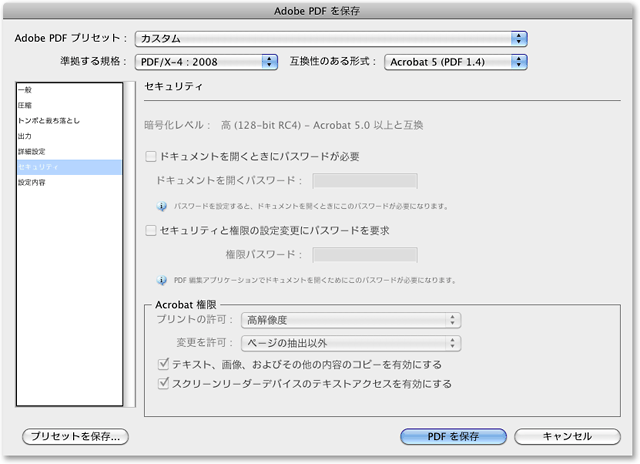This screenshot has width=640, height=464.
Task: Toggle スクリーンリーダーデバイス text access checkbox
Action: point(165,383)
